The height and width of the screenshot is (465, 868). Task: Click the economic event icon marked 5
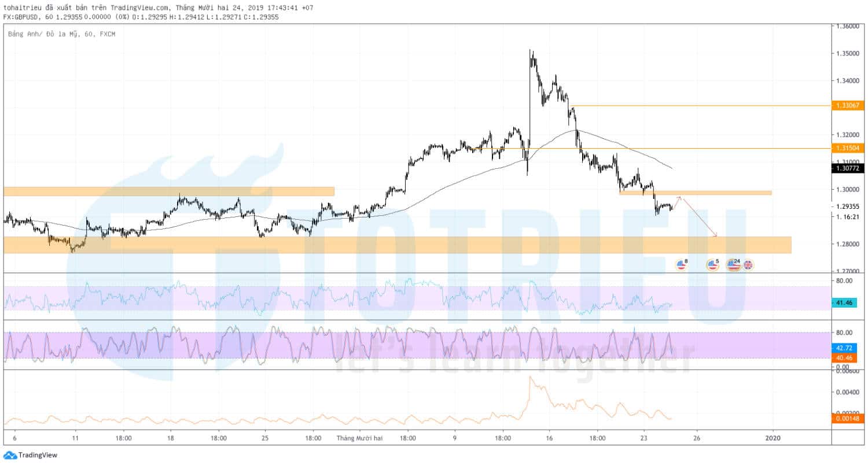(712, 265)
